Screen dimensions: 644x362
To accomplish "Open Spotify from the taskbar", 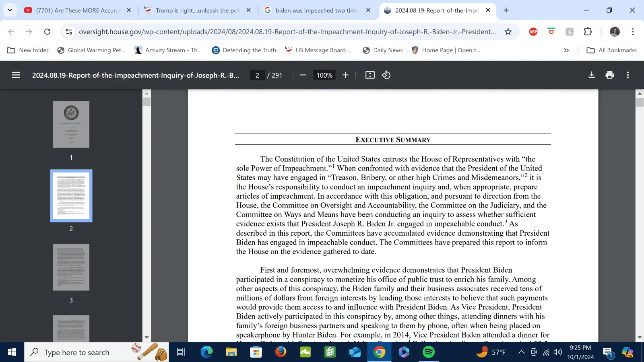I will [x=429, y=352].
